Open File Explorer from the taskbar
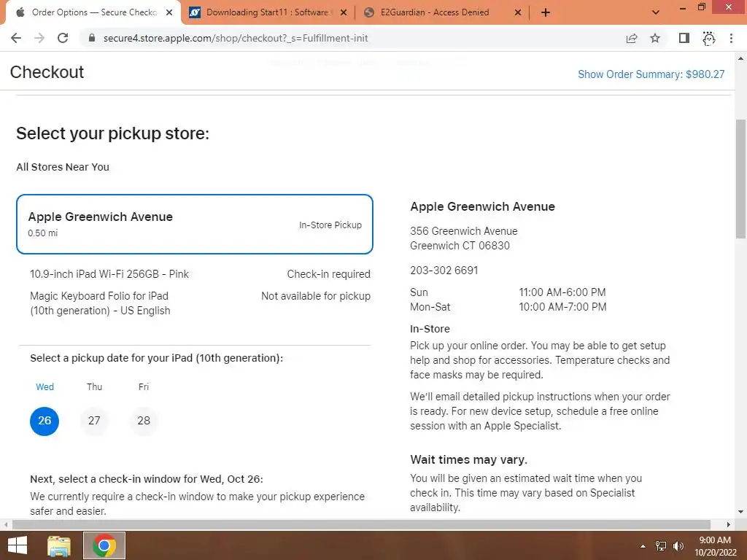The image size is (747, 560). click(x=59, y=545)
